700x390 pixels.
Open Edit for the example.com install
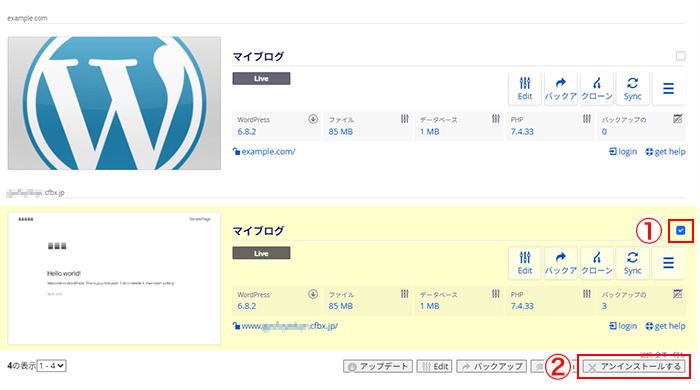(525, 88)
